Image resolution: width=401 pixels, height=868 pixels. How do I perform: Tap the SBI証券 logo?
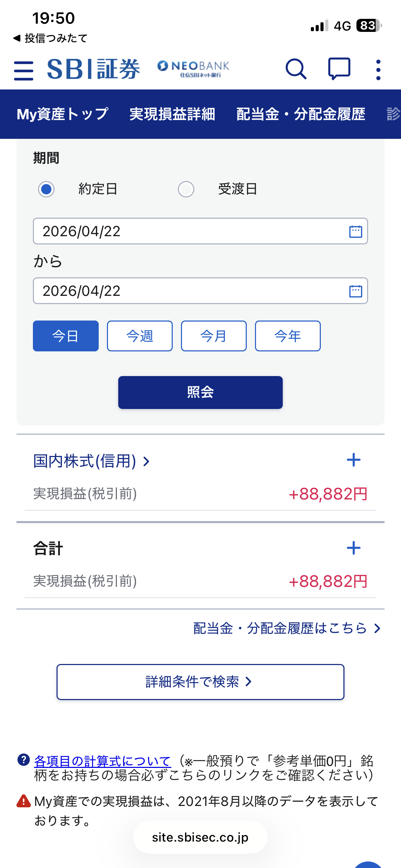[93, 69]
